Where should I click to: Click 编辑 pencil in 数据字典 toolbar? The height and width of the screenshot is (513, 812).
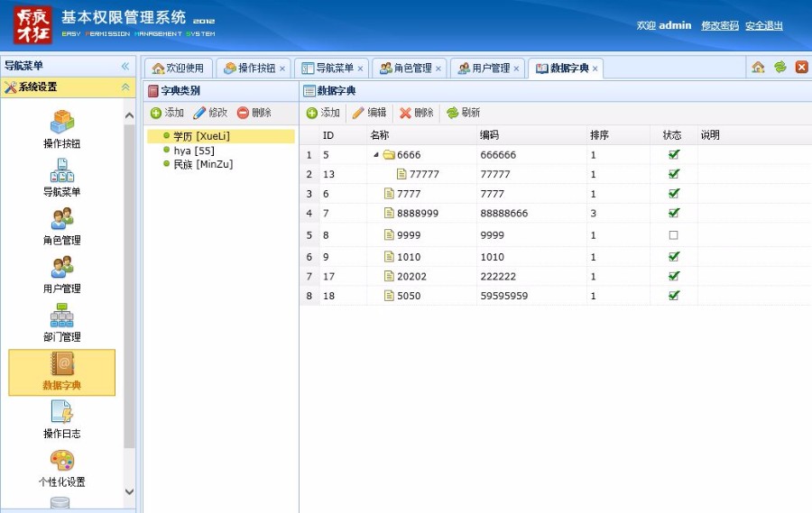coord(369,113)
